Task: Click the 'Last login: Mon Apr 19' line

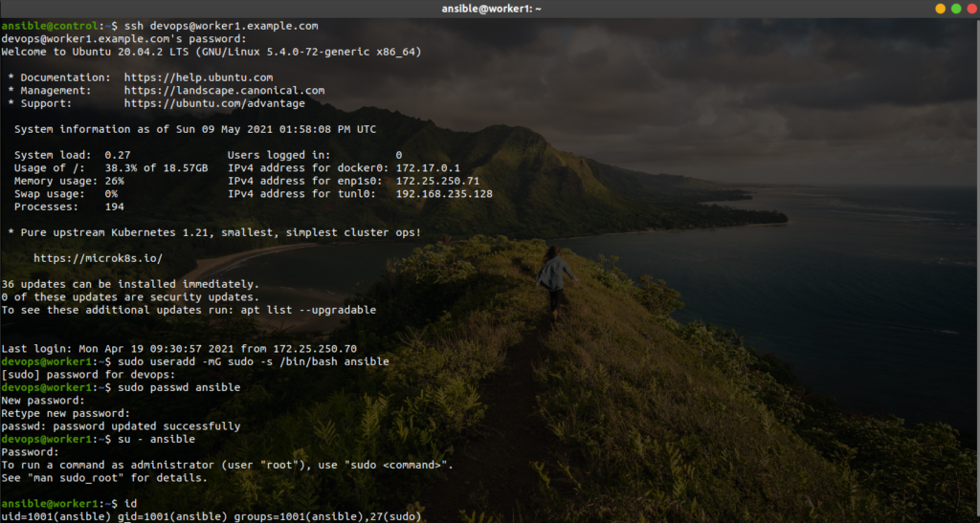Action: (x=179, y=349)
